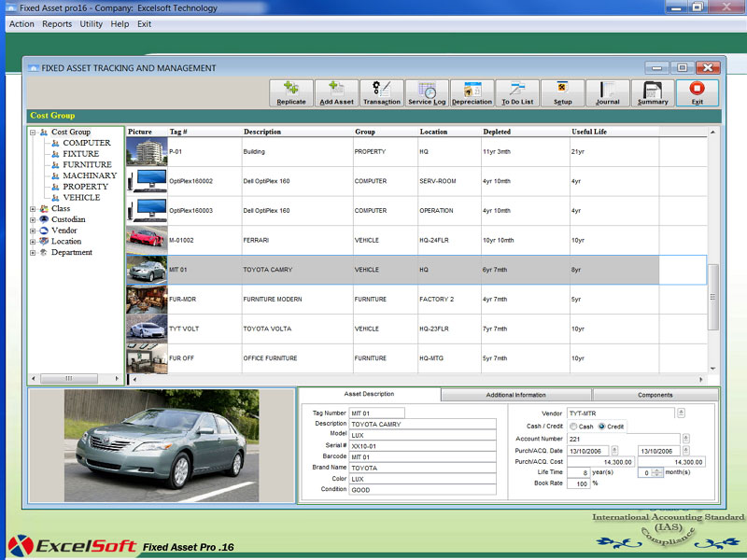Collapse the Cost Group tree node
The image size is (747, 560).
click(x=33, y=133)
